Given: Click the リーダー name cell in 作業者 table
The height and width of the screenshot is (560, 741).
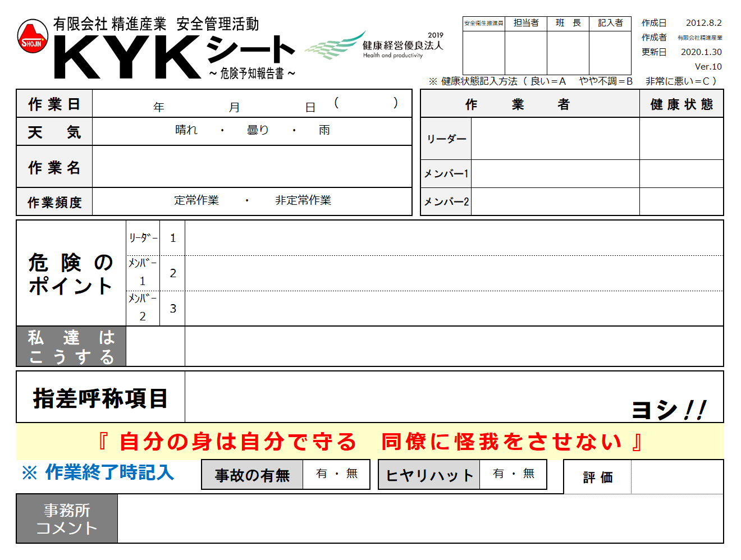Looking at the screenshot, I should (x=555, y=139).
